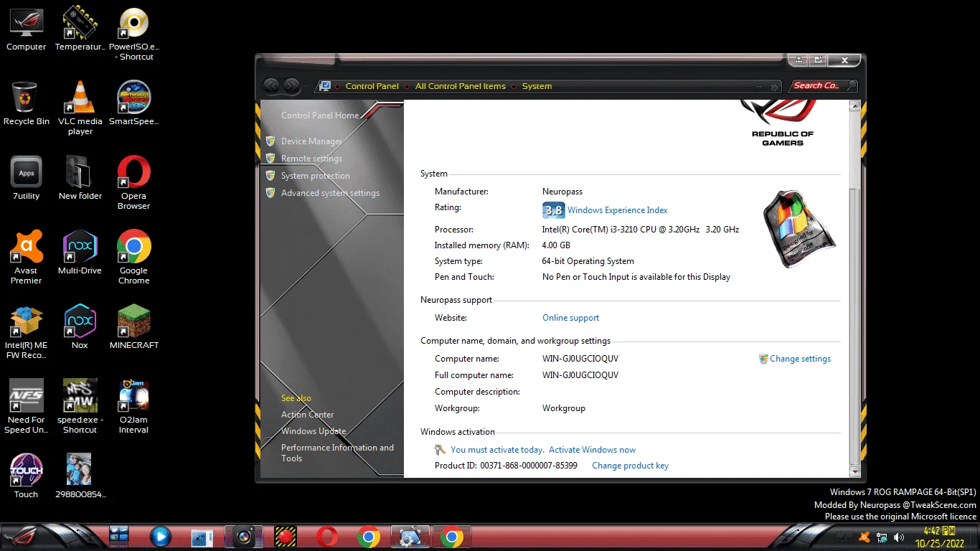The image size is (980, 551).
Task: Switch to the Control Panel taskbar button
Action: 410,537
